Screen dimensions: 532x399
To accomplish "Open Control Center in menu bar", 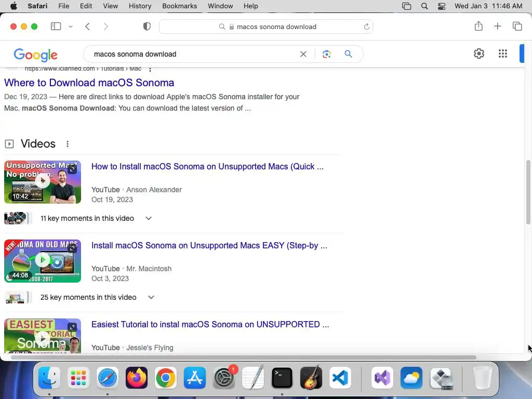I will tap(442, 6).
